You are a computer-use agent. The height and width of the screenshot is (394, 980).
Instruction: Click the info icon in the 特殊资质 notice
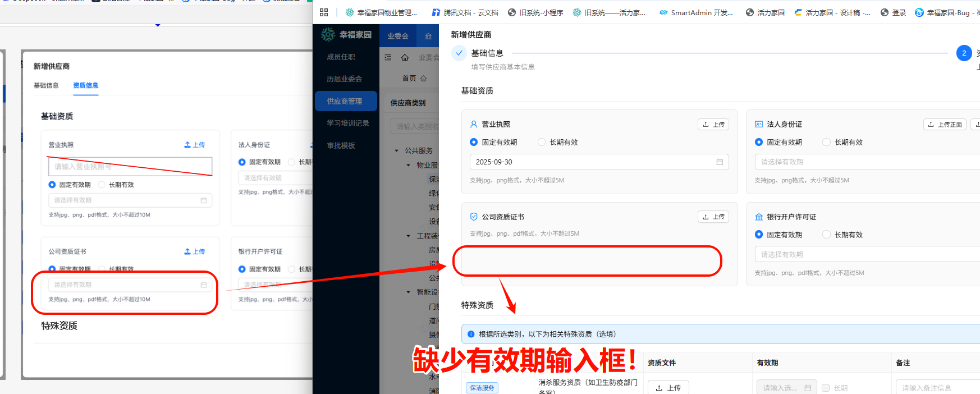click(471, 334)
